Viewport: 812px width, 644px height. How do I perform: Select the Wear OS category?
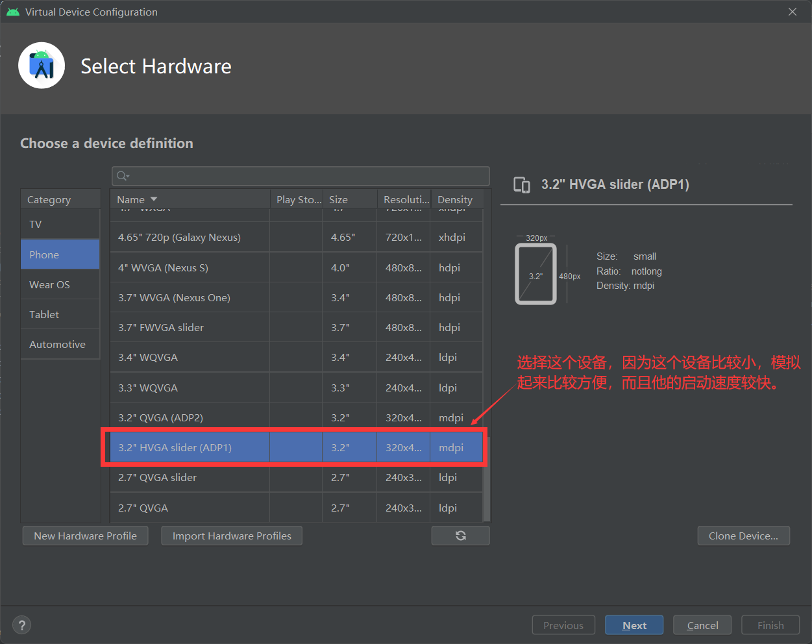coord(60,284)
